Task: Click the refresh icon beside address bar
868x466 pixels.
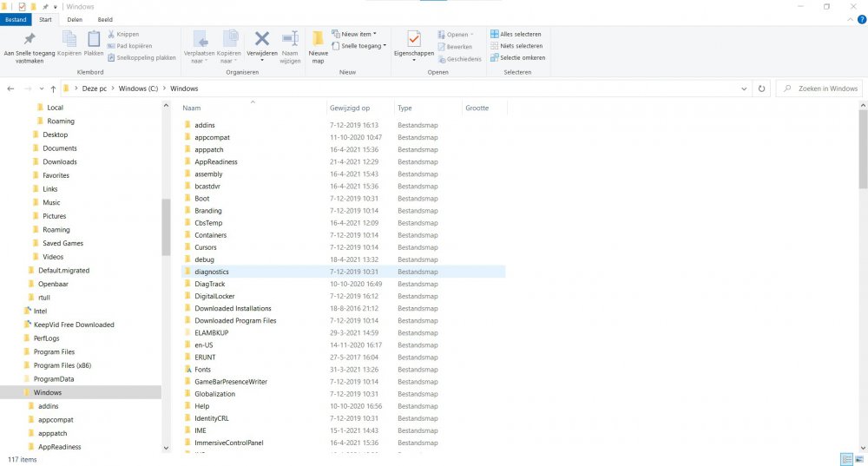Action: pos(761,89)
